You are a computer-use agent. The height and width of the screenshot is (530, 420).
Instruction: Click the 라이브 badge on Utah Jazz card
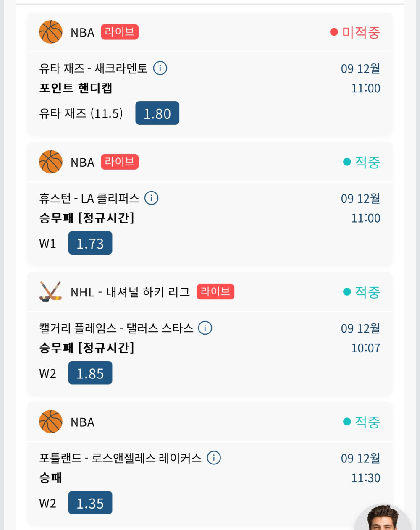tap(120, 32)
